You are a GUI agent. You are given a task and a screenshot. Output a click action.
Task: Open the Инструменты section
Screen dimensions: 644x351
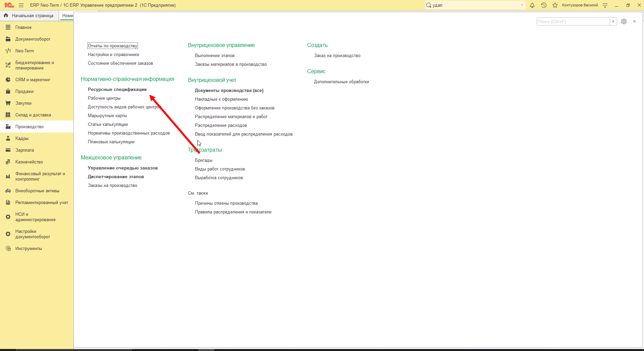point(37,249)
